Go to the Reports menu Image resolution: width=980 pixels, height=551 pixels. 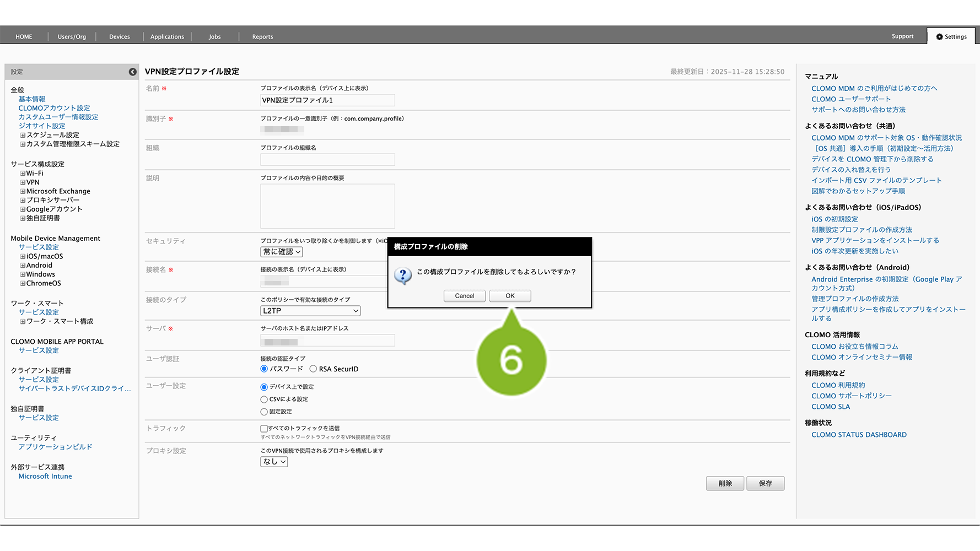262,37
